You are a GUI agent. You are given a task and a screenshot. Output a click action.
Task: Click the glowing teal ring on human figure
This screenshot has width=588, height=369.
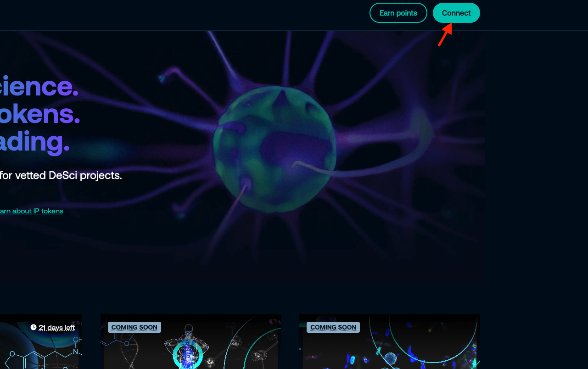coord(187,355)
